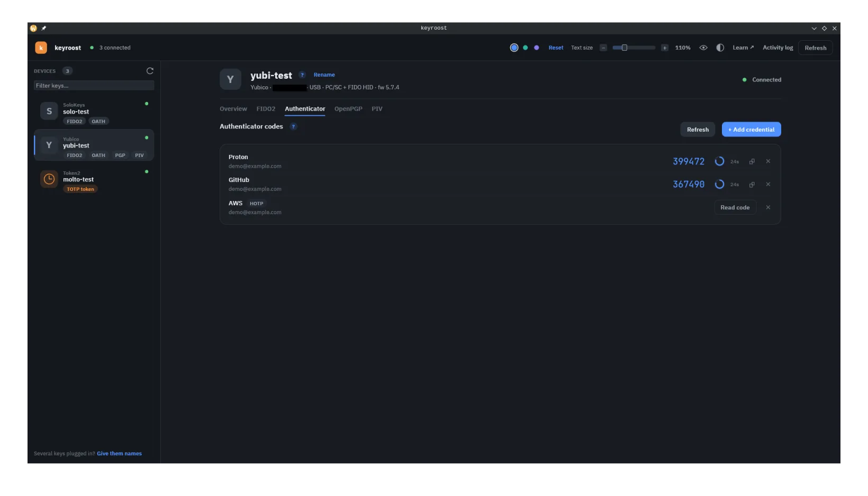Click the Y avatar in sidebar yubi-test row
The height and width of the screenshot is (496, 868).
(49, 145)
